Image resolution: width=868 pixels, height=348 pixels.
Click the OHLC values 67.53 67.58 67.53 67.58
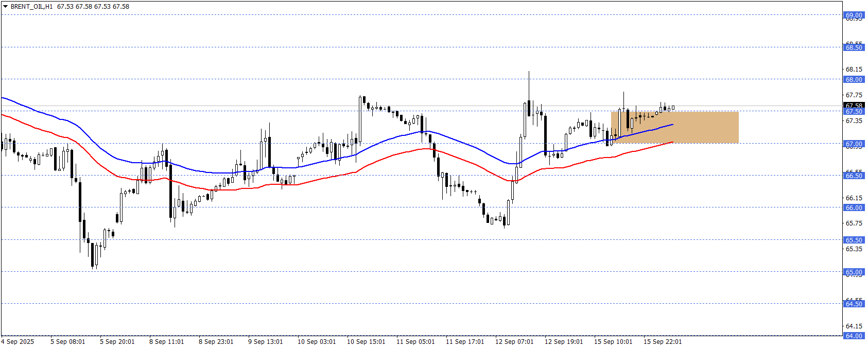click(x=93, y=7)
